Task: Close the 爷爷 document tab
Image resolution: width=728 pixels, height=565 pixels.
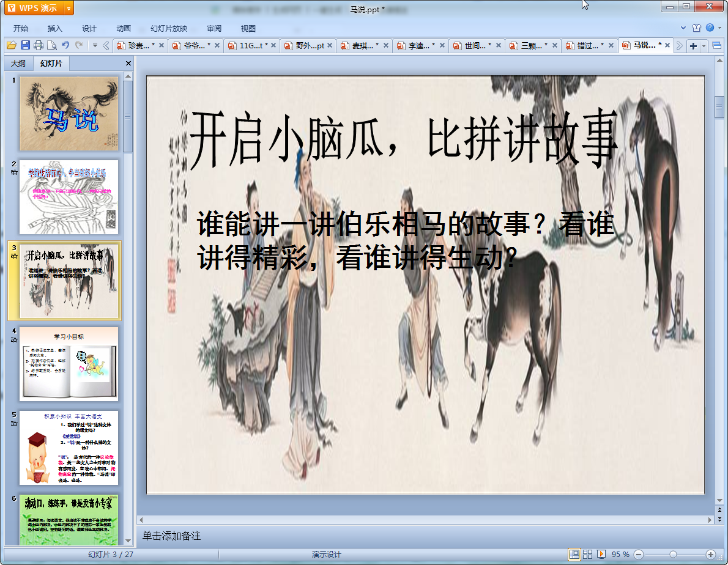Action: pos(217,45)
